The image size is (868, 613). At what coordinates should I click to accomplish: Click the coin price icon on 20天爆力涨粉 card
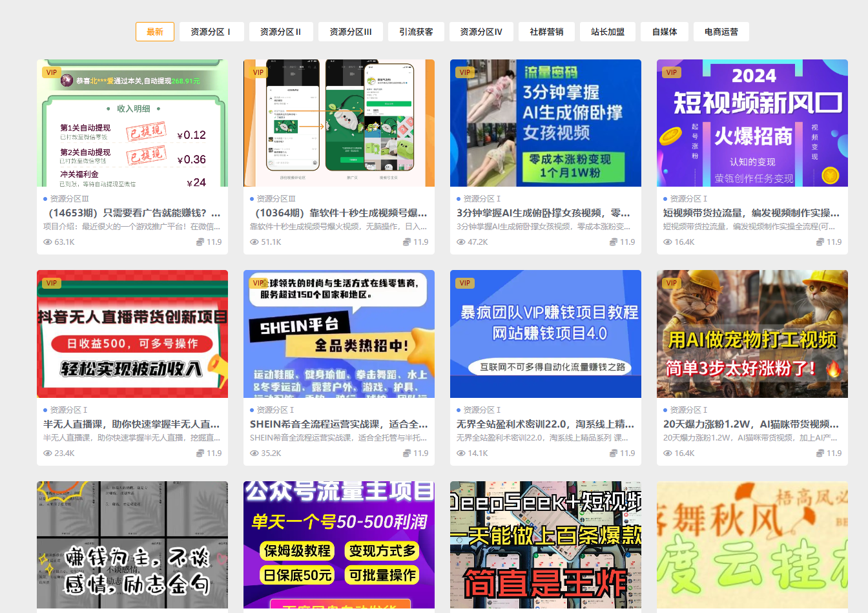click(820, 453)
